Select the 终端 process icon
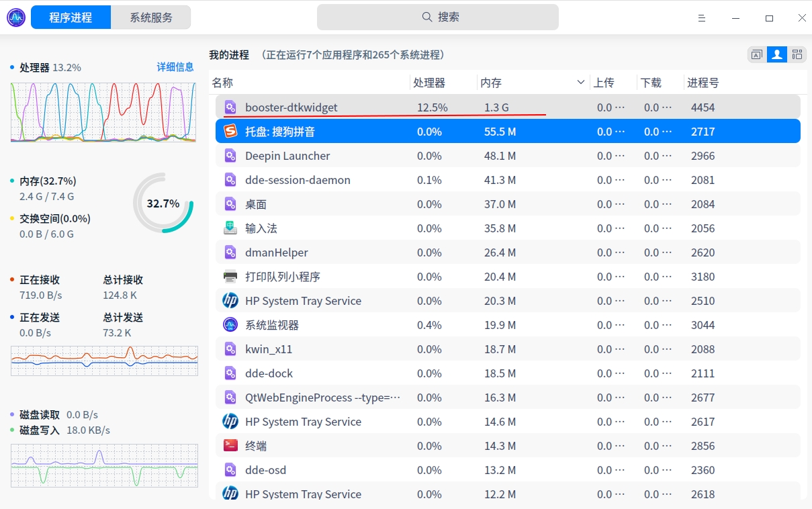 pos(230,445)
